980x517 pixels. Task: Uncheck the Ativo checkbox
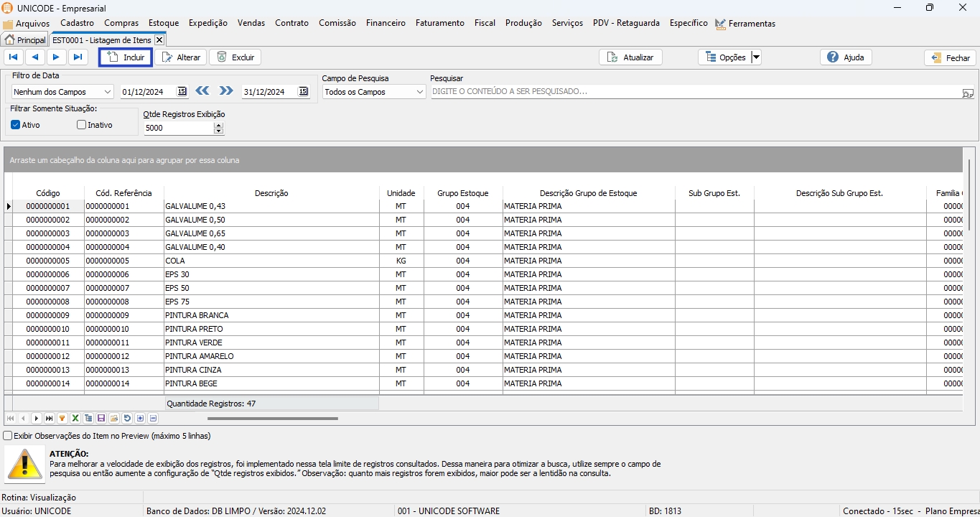click(16, 125)
